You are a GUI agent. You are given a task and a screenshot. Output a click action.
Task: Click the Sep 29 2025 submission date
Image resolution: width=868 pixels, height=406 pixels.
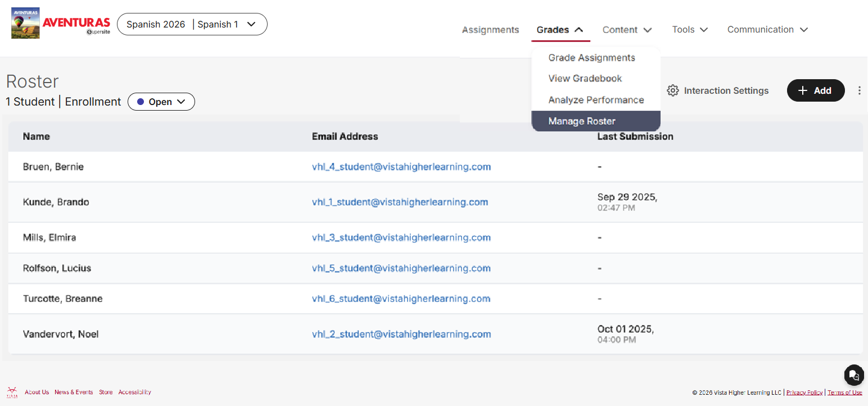[627, 197]
